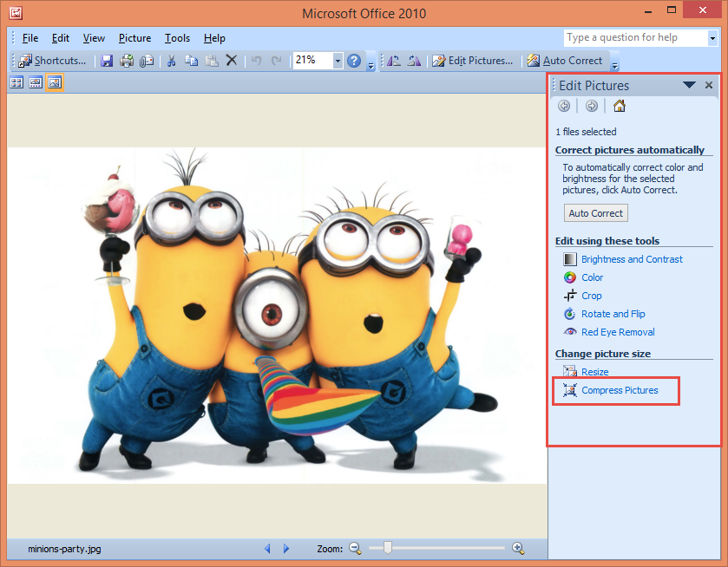Click the Paste toolbar icon
Image resolution: width=728 pixels, height=567 pixels.
tap(212, 61)
